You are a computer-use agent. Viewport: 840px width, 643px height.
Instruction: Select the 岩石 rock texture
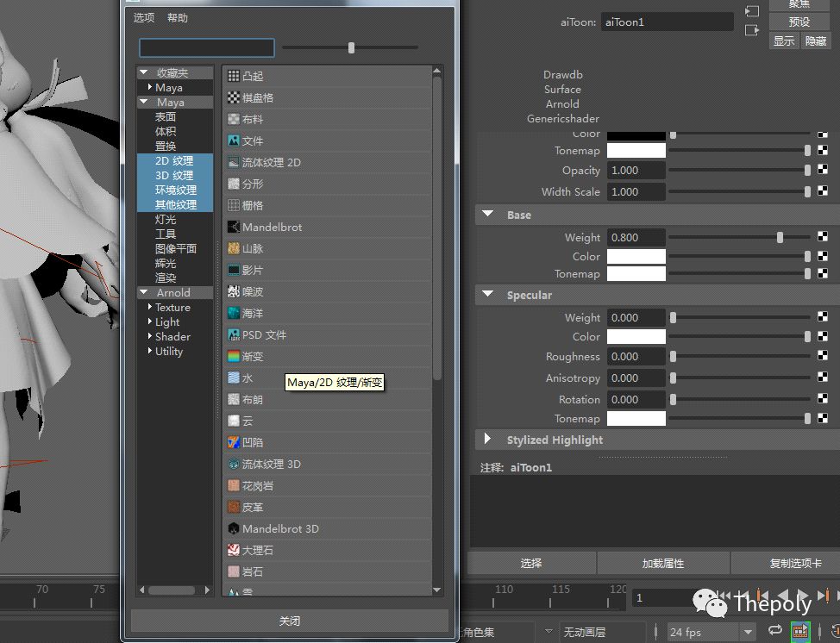click(328, 571)
